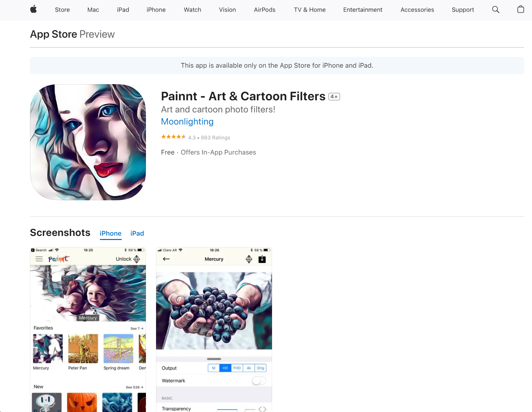Select Mercury filter thumbnail
Image resolution: width=532 pixels, height=412 pixels.
tap(48, 348)
